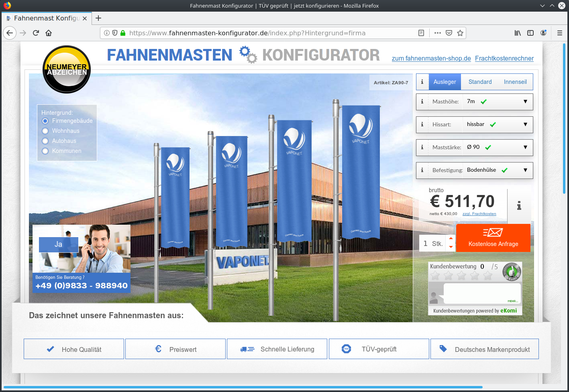Open the Firefox icon in the title bar
Image resolution: width=569 pixels, height=392 pixels.
tap(7, 6)
